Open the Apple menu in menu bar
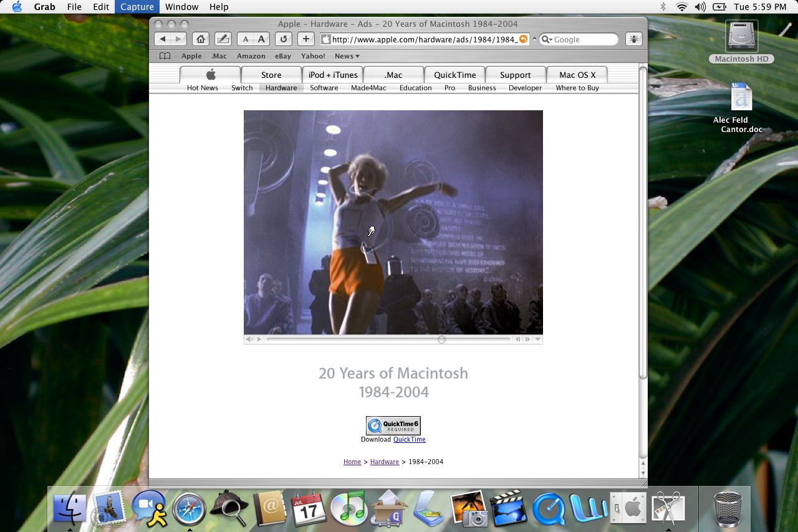Viewport: 798px width, 532px height. click(17, 7)
